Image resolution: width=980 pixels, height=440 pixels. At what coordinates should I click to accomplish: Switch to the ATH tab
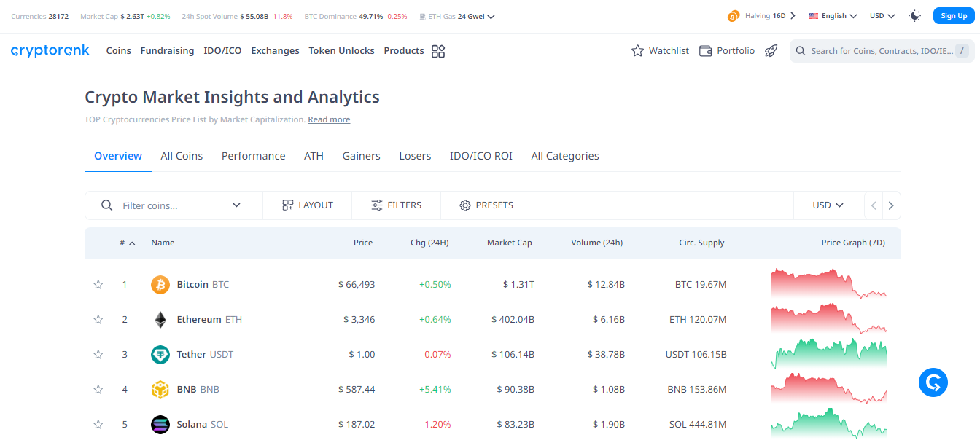click(x=314, y=156)
